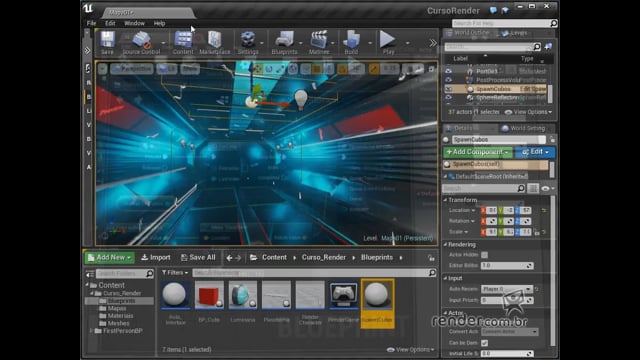Click the Add New button in Content Browser
640x360 pixels.
tap(110, 258)
